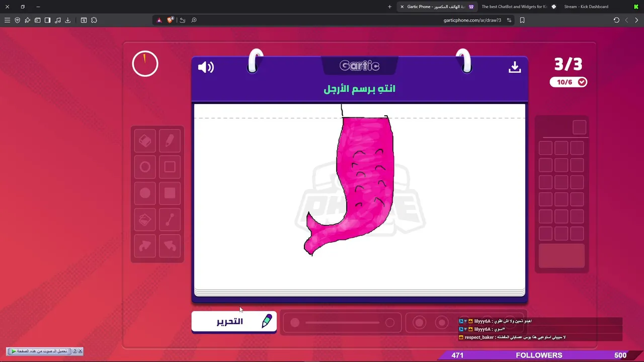The width and height of the screenshot is (644, 362).
Task: Click the brush thickness slider below the canvas
Action: coord(342,323)
